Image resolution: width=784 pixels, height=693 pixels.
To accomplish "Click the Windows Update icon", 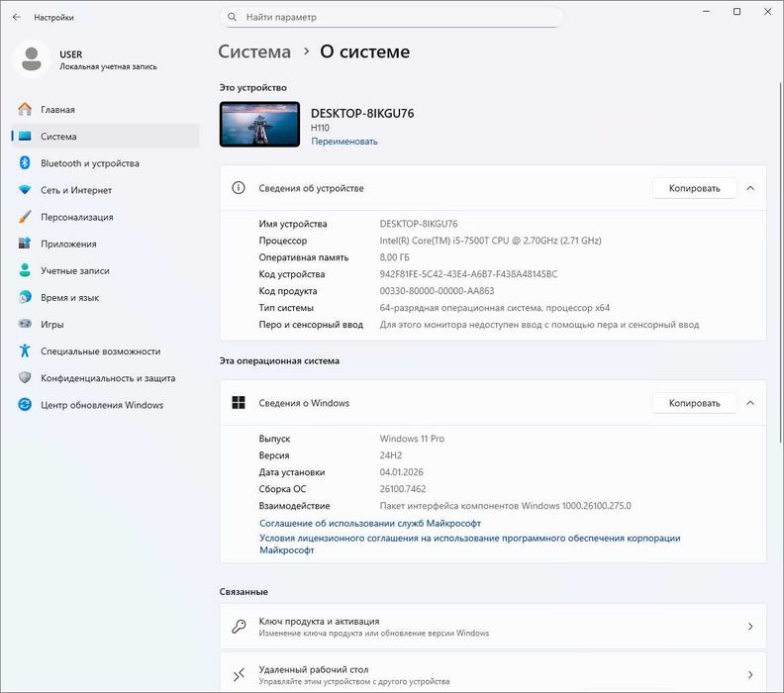I will pyautogui.click(x=25, y=405).
